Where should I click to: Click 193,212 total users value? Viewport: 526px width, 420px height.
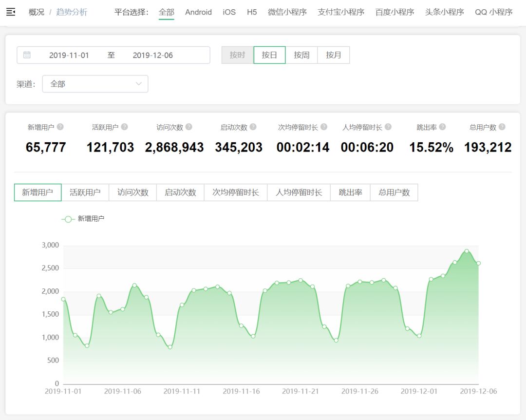tap(488, 147)
